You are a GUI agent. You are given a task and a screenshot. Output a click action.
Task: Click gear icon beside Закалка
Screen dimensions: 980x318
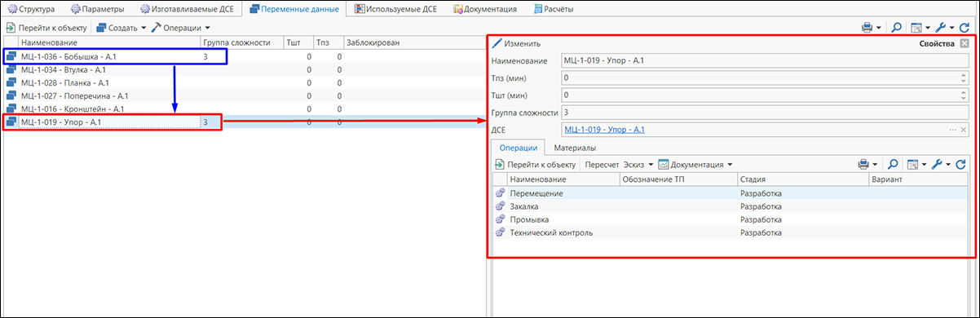click(x=500, y=206)
